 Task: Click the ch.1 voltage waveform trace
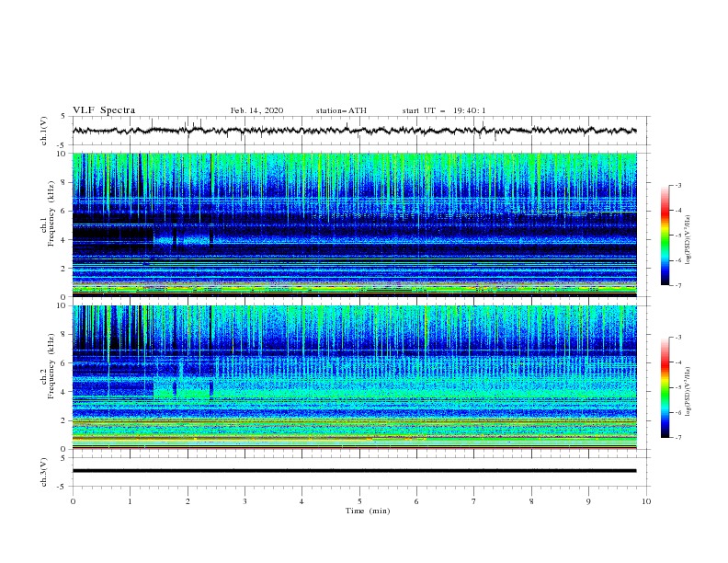click(354, 131)
